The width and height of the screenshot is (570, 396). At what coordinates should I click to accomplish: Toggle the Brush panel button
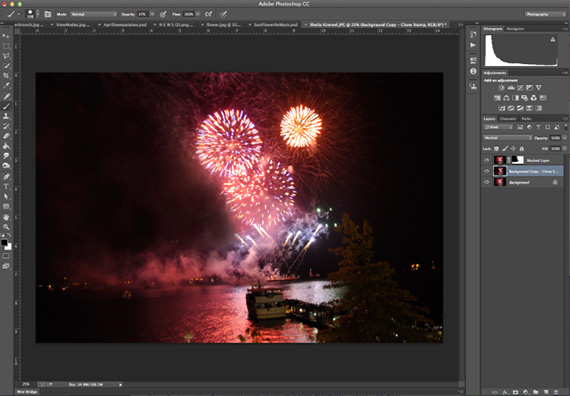(48, 14)
